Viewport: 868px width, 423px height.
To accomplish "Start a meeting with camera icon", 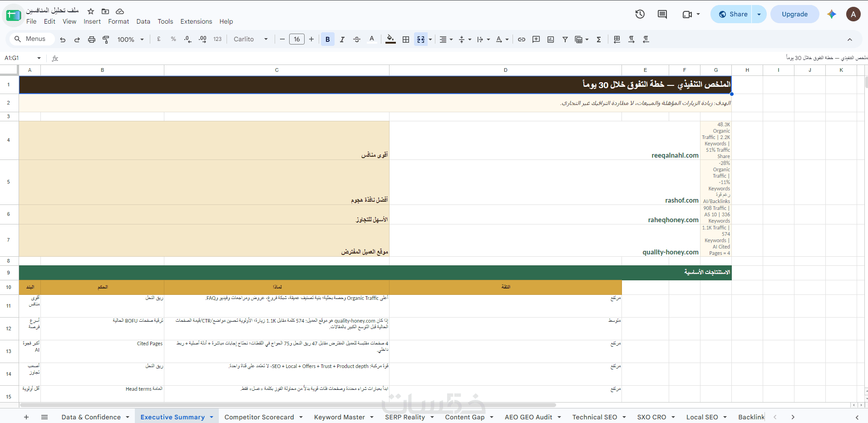I will point(687,14).
